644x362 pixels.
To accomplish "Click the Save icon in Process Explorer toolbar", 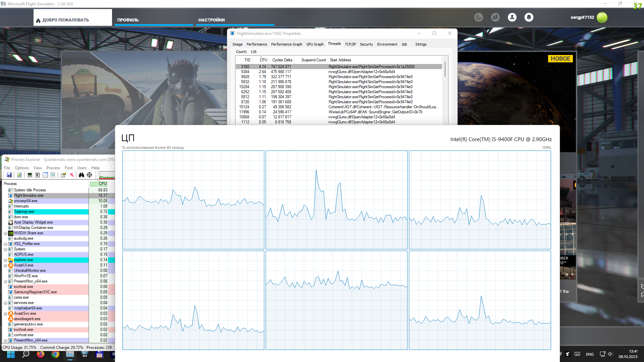I will coord(9,175).
